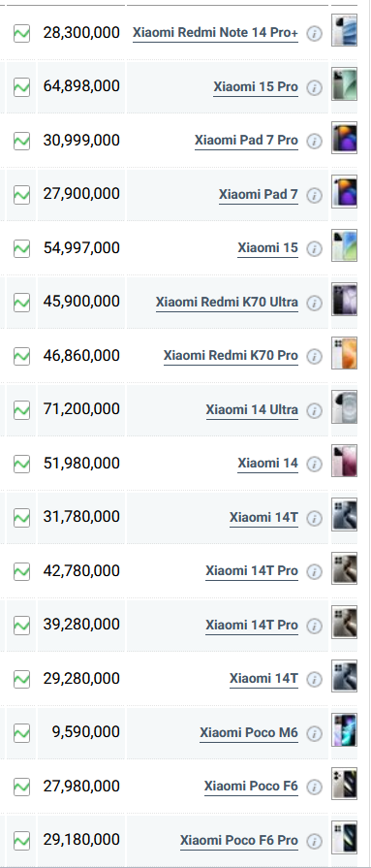
Task: Open price chart for Xiaomi Redmi K70 Pro
Action: click(x=21, y=356)
